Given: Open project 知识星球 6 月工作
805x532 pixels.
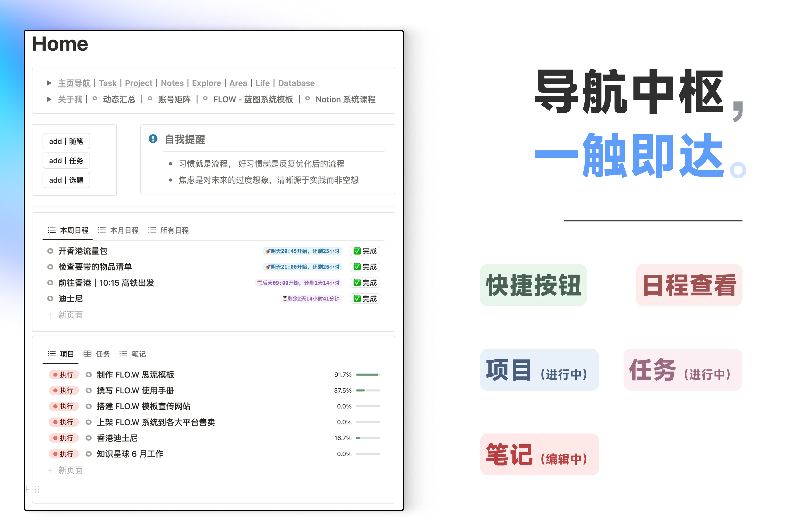Looking at the screenshot, I should (x=130, y=454).
